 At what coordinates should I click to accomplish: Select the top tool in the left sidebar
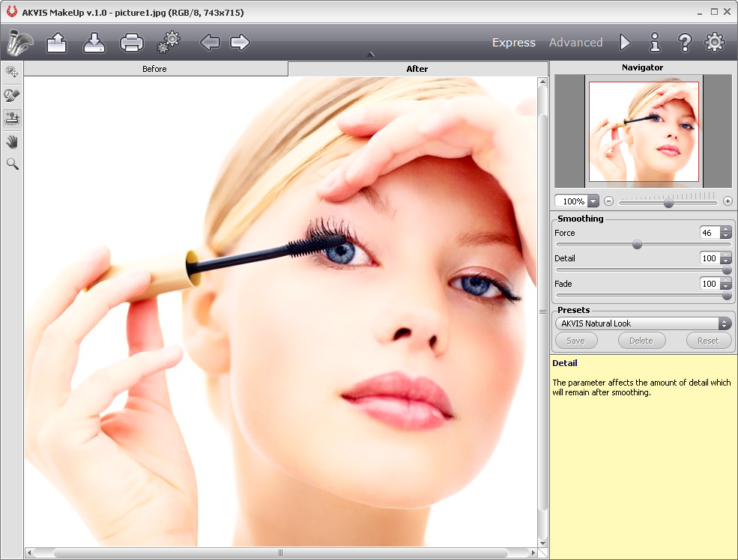coord(12,72)
